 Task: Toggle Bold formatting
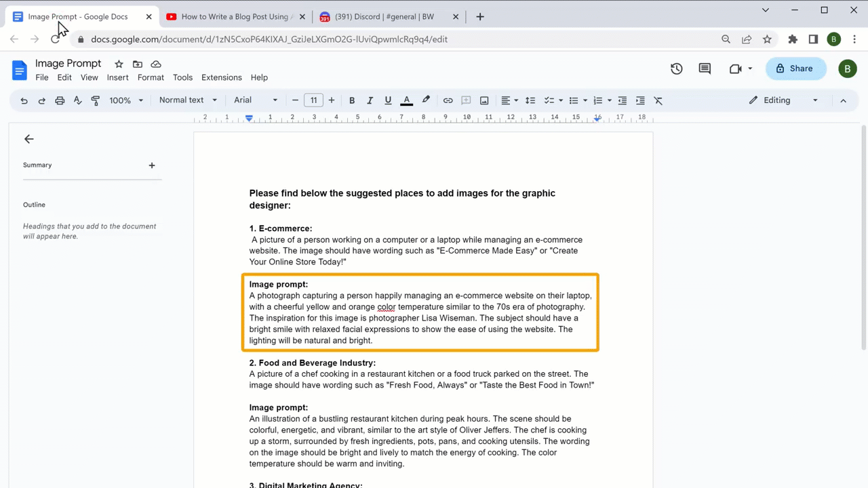pos(352,100)
